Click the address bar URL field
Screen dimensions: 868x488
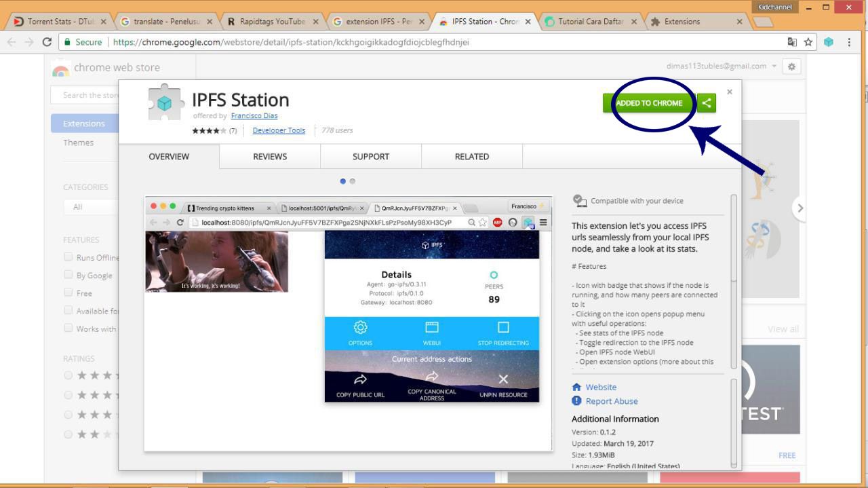(420, 42)
